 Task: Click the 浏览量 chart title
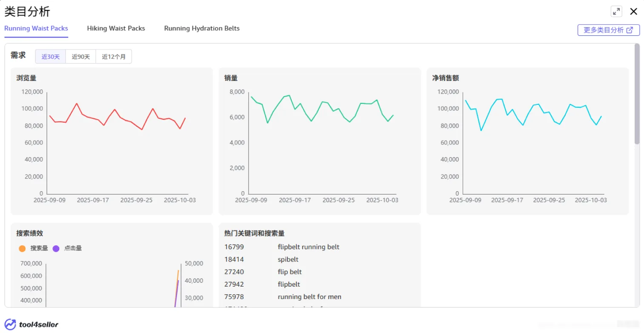(26, 78)
